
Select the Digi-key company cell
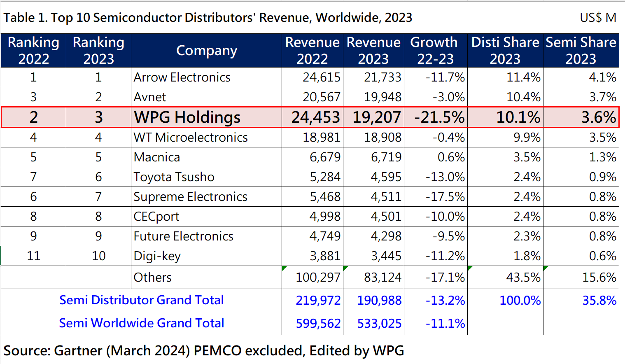tap(157, 256)
